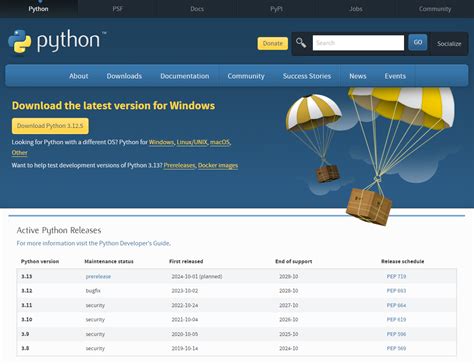Click the '2023-10-02' release date cell

(185, 291)
